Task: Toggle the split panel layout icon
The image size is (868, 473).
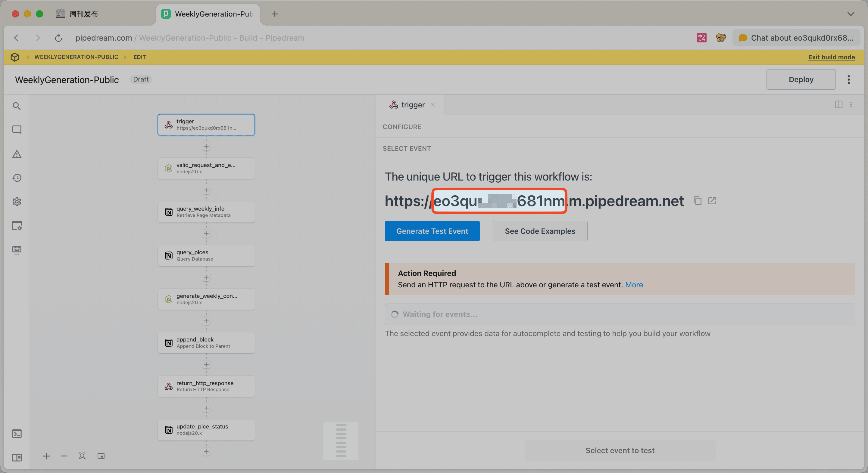Action: (x=839, y=105)
